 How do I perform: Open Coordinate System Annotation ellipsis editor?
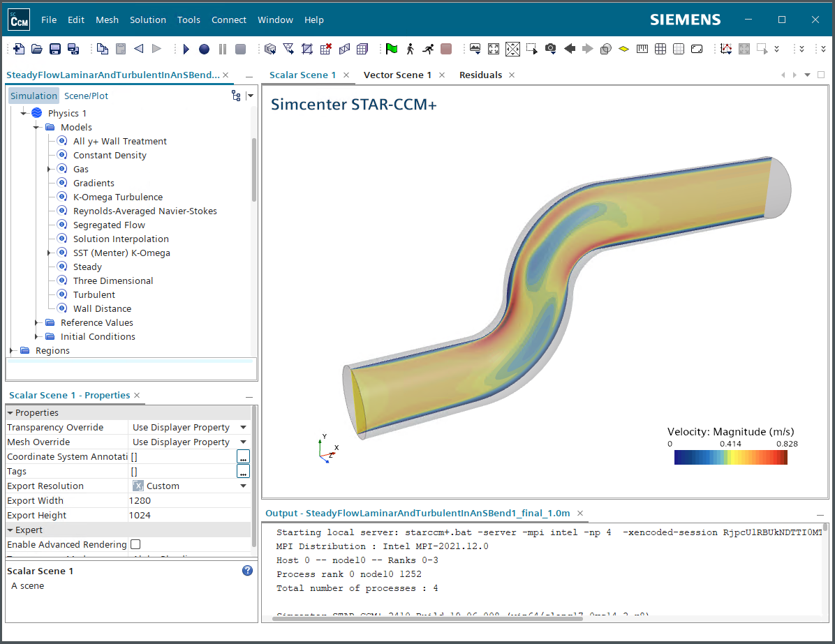243,456
